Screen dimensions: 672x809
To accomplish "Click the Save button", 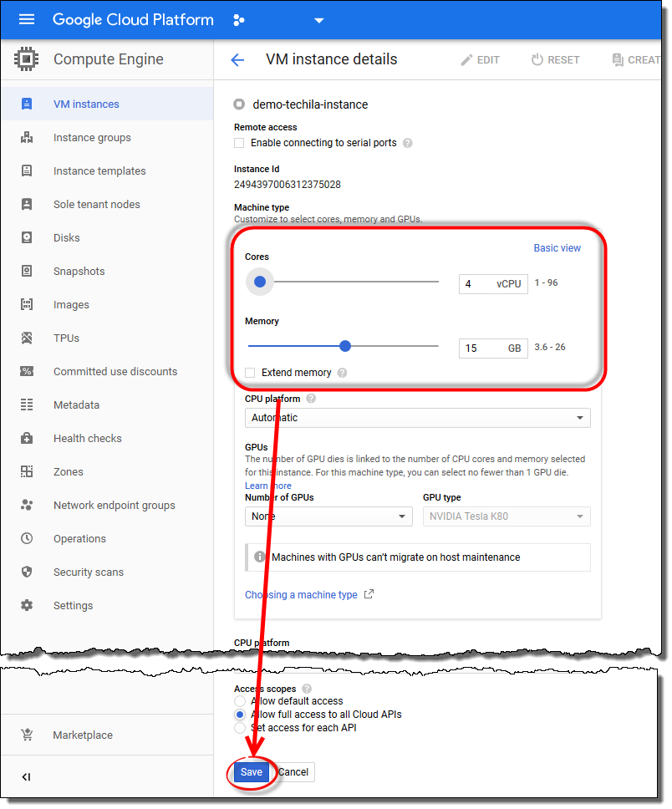I will click(x=252, y=772).
